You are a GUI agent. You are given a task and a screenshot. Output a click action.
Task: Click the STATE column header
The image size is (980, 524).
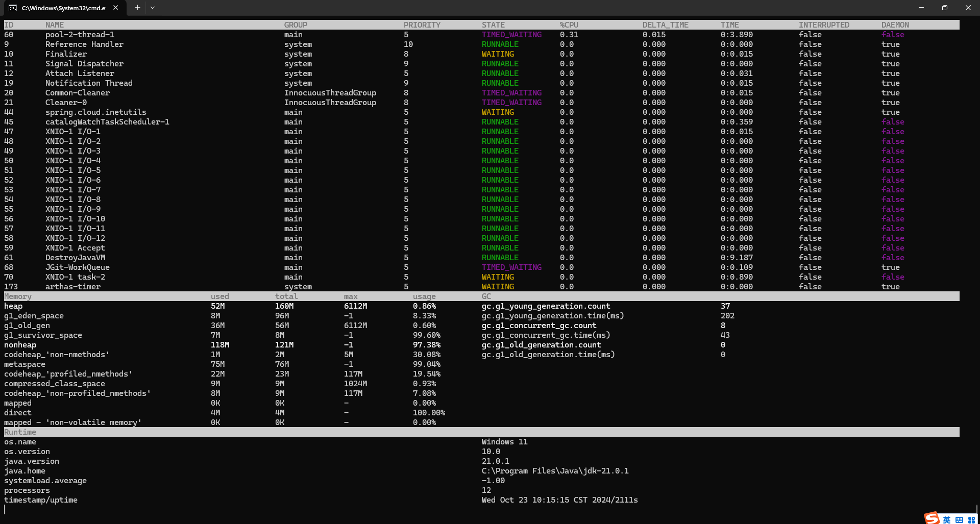493,25
